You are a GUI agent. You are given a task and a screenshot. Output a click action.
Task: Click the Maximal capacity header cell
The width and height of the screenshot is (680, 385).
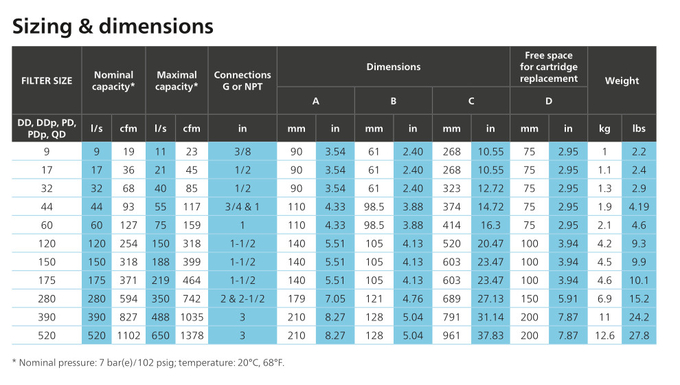click(x=177, y=81)
